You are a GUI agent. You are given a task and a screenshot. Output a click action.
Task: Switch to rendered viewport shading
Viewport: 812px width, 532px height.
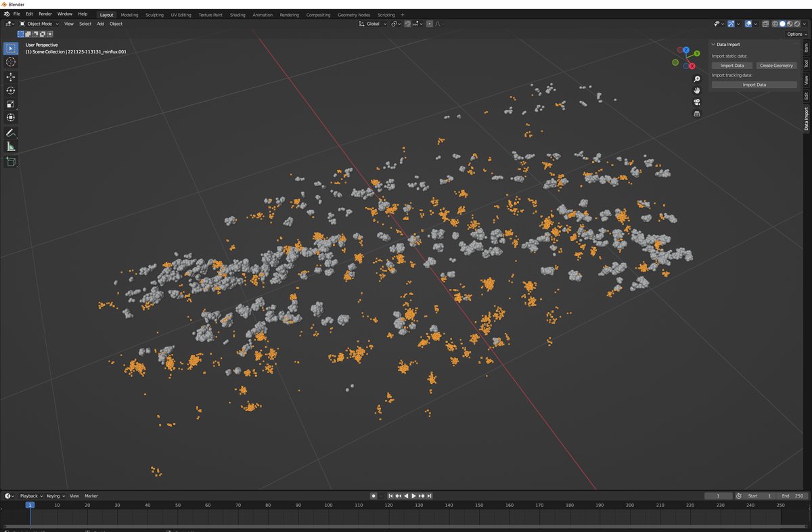tap(797, 24)
